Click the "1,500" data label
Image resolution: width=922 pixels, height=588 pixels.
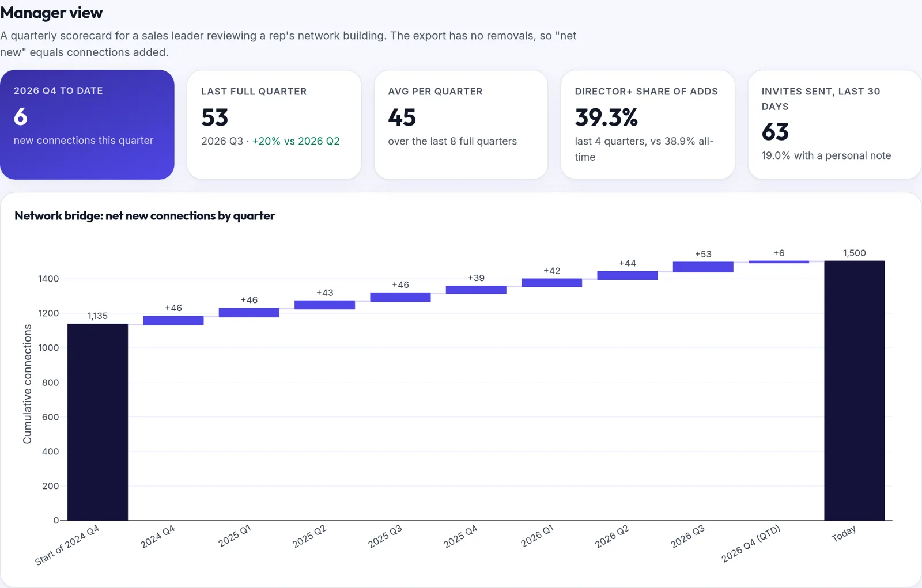click(x=854, y=253)
